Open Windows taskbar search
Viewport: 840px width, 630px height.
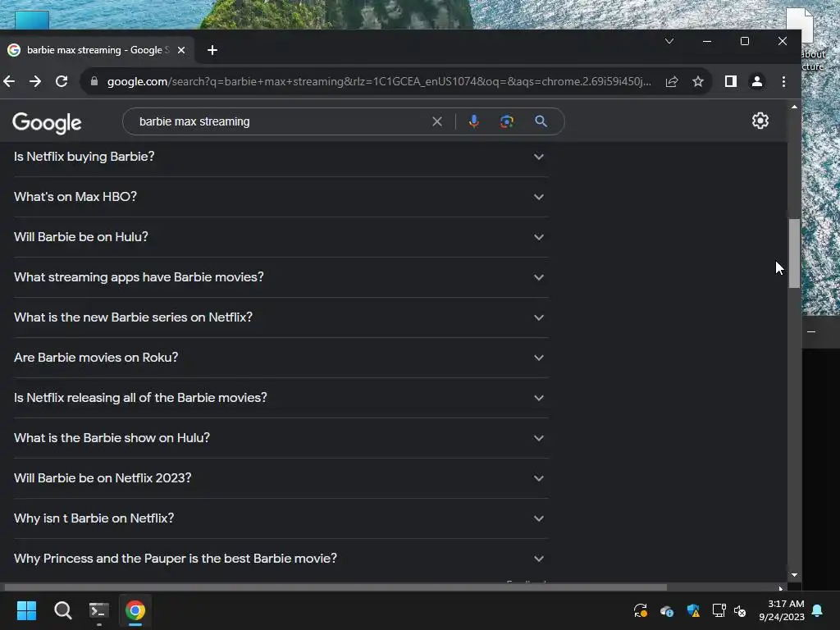coord(62,610)
